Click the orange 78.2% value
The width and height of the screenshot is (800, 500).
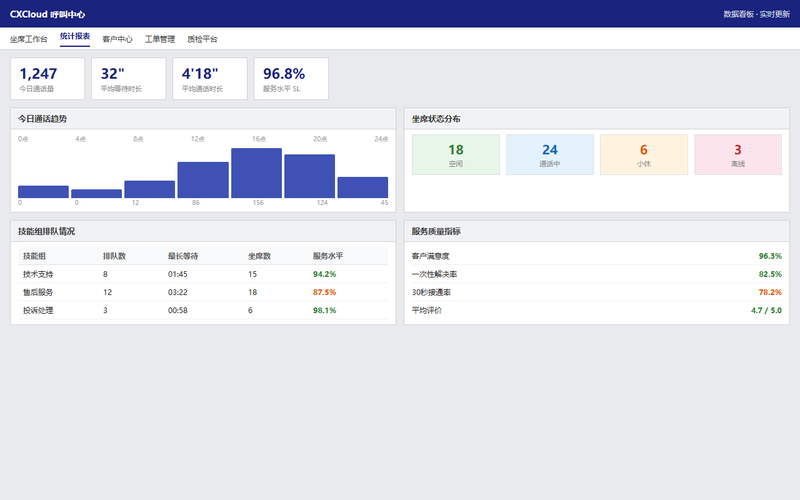(770, 292)
